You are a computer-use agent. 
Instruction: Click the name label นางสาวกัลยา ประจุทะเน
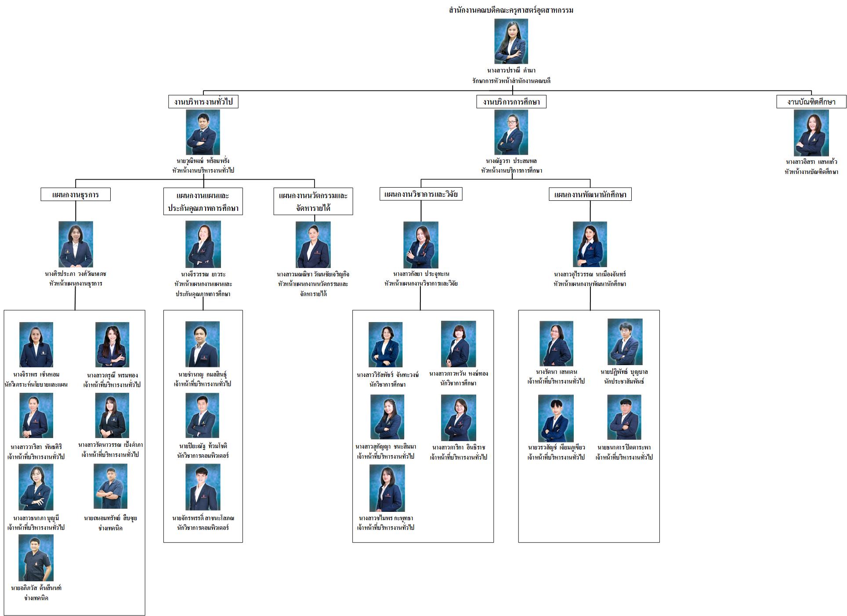[x=421, y=274]
